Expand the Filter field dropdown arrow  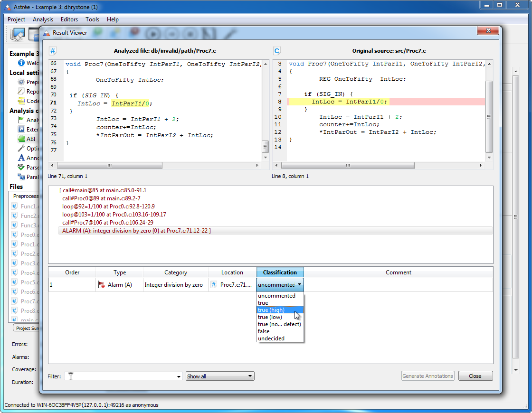[x=179, y=376]
